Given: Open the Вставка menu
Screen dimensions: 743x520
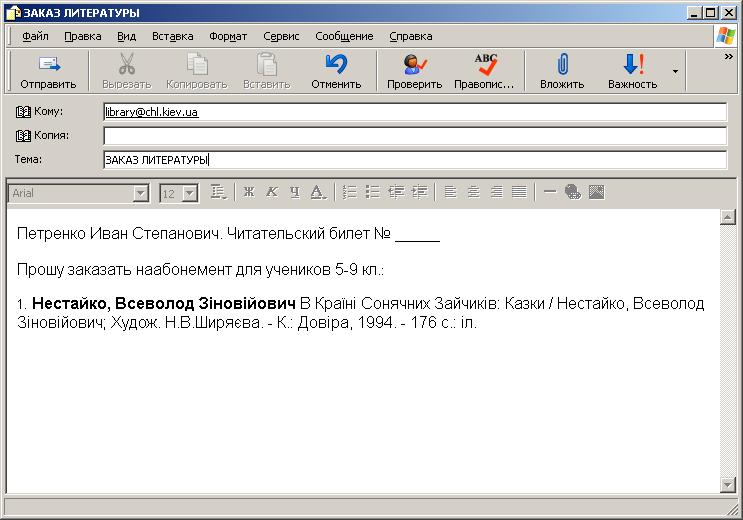Looking at the screenshot, I should click(x=172, y=36).
